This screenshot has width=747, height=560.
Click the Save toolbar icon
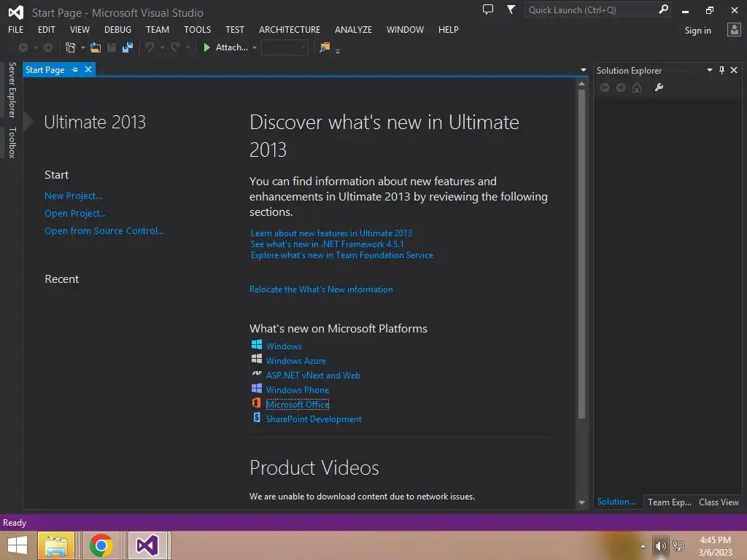tap(112, 47)
